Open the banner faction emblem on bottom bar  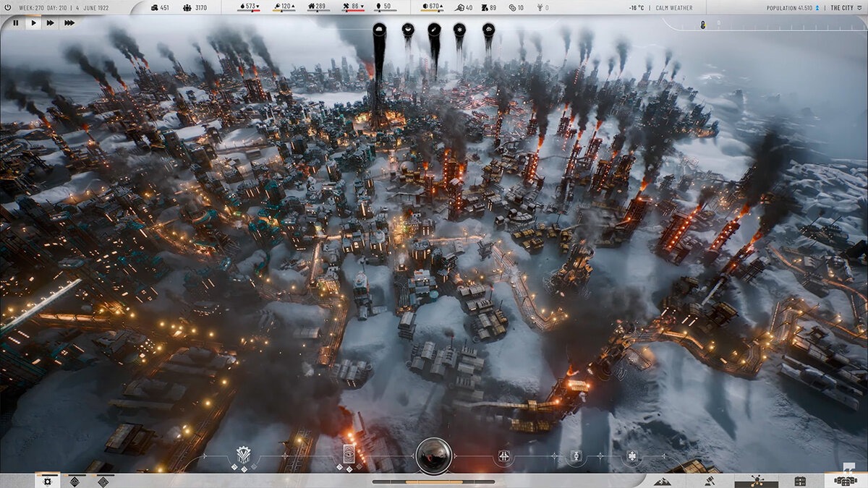[x=577, y=457]
